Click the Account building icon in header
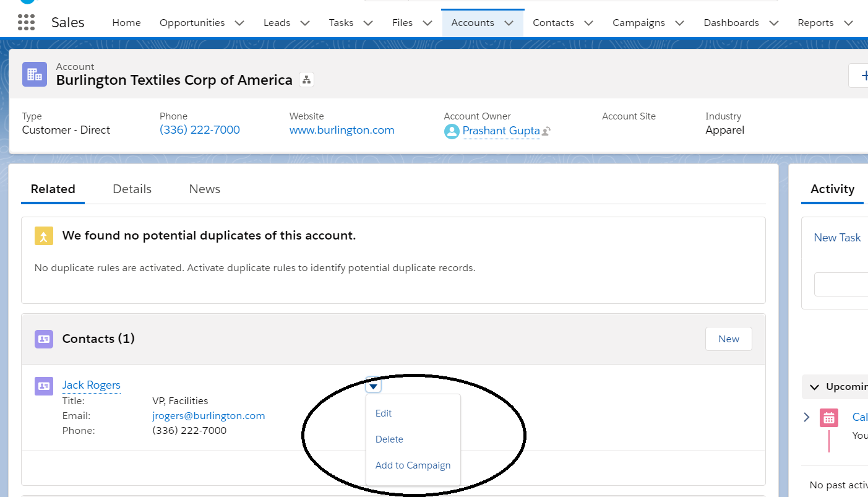The height and width of the screenshot is (497, 868). [x=35, y=74]
